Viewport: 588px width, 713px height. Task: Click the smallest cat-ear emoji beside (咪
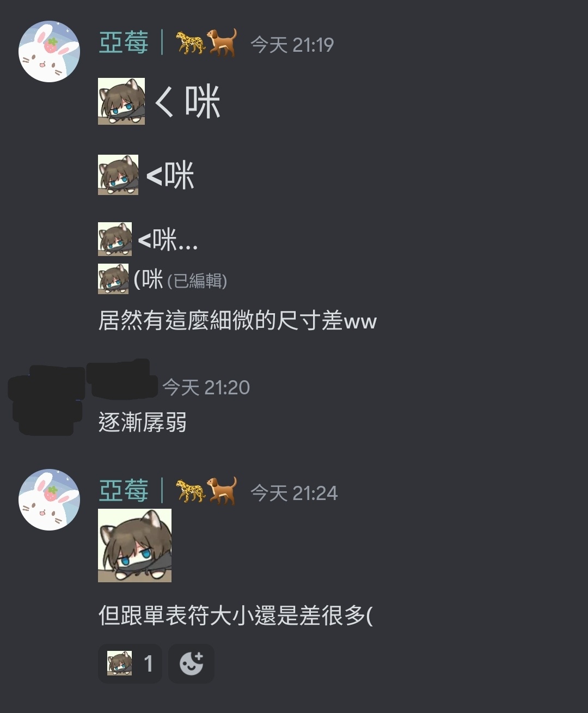(x=113, y=279)
